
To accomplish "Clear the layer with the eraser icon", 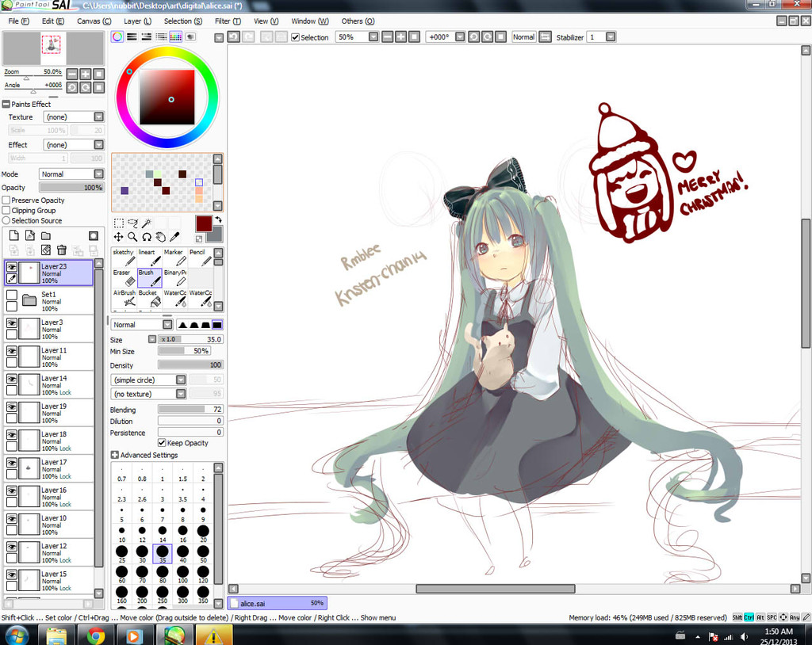I will click(46, 250).
